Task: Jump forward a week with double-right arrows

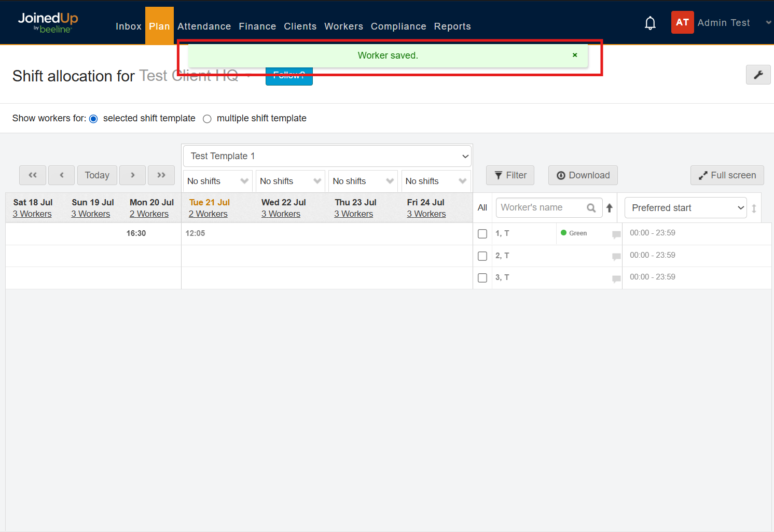Action: [161, 175]
